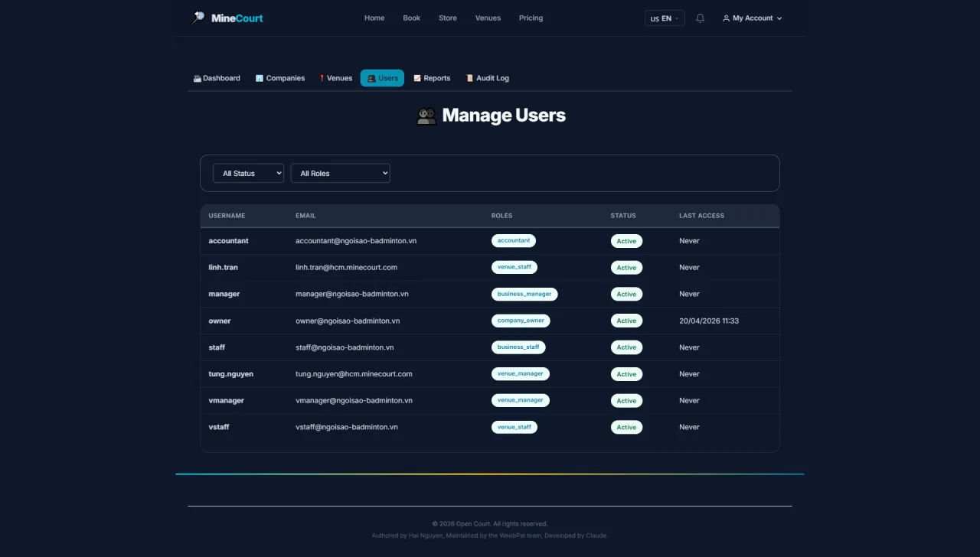Switch to the Audit Log tab
The width and height of the screenshot is (980, 557).
488,78
